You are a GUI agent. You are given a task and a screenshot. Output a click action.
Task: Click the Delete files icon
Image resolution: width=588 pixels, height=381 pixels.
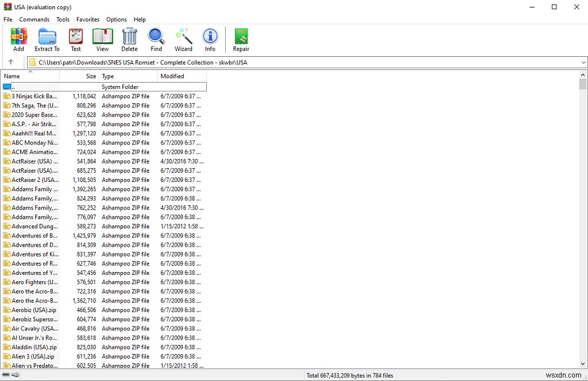click(x=129, y=39)
